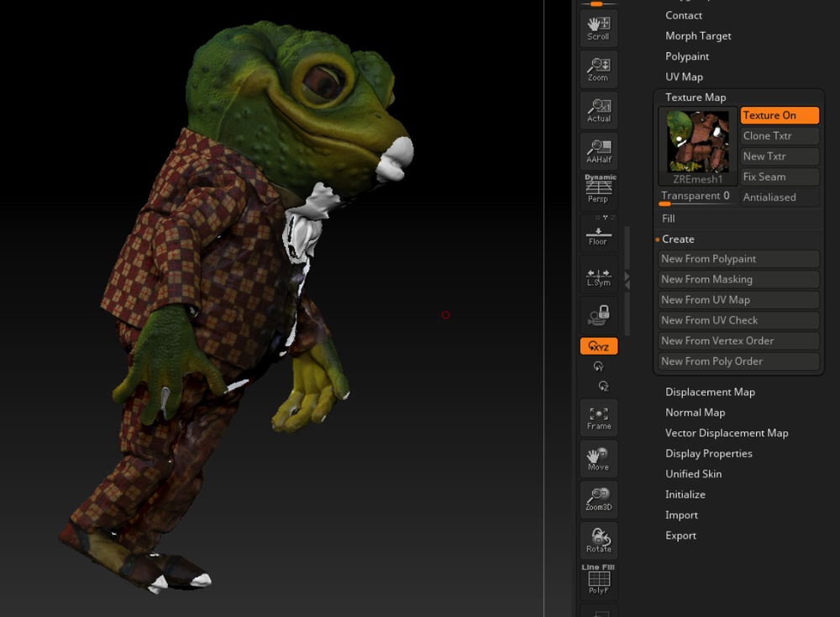Click the Fix Seam button
Screen dimensions: 840x617
tap(780, 177)
